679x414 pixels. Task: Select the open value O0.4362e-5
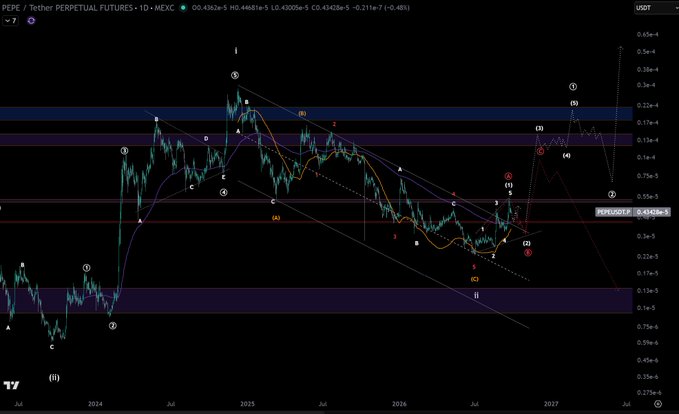pos(209,8)
